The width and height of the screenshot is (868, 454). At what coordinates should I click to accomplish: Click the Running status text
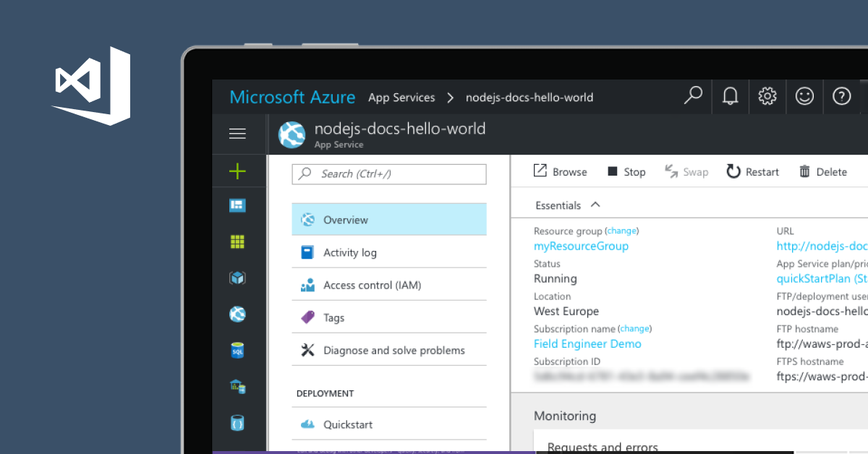556,279
